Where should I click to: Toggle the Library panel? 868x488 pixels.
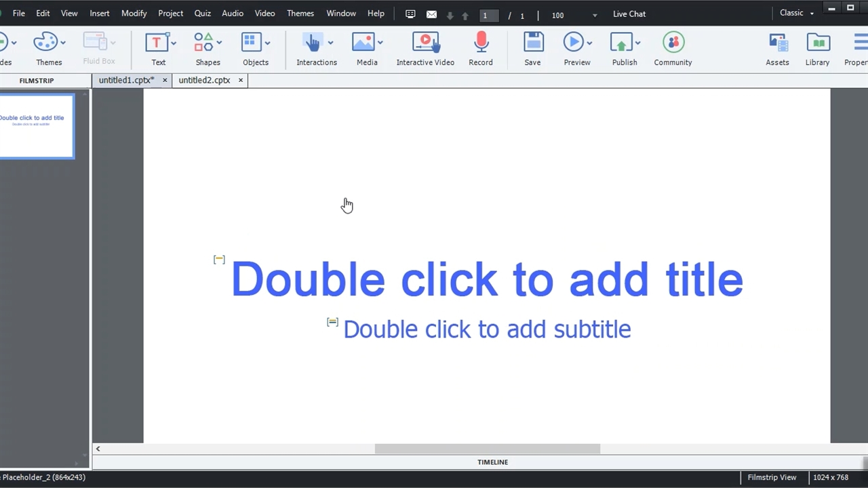(x=818, y=43)
